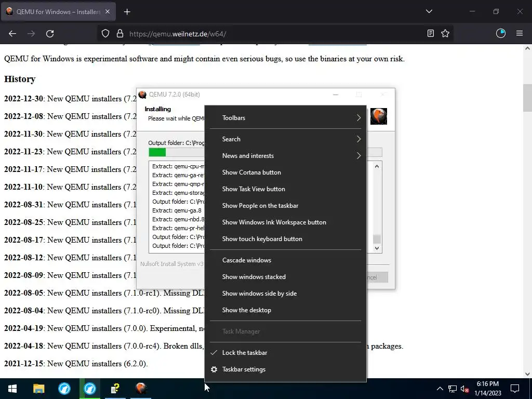Open the Firefox hamburger menu
This screenshot has width=532, height=399.
(x=520, y=33)
